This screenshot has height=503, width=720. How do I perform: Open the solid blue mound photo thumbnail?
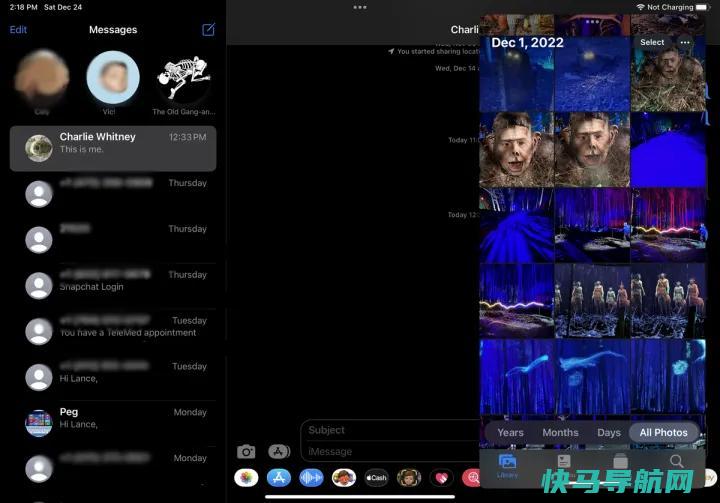(668, 150)
